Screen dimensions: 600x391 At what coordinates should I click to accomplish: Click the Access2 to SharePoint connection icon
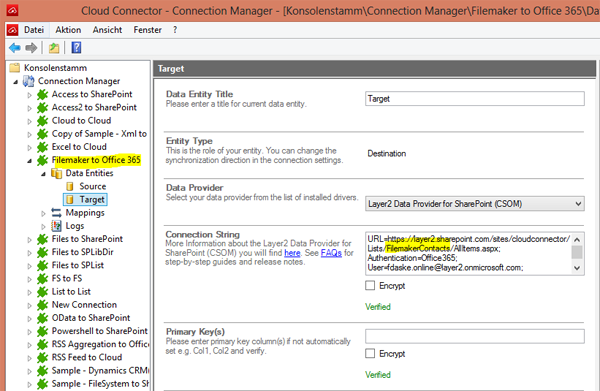[x=42, y=108]
